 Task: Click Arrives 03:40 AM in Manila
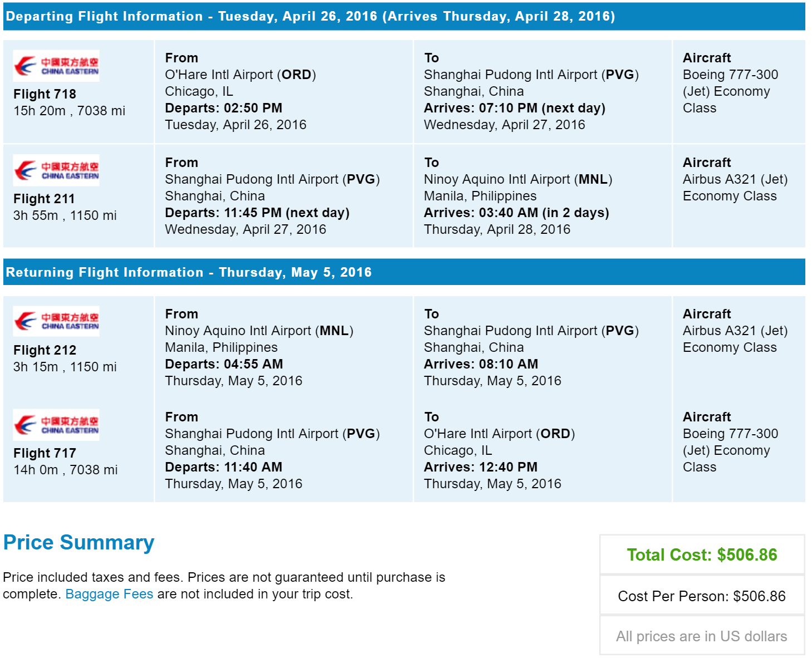click(x=516, y=213)
